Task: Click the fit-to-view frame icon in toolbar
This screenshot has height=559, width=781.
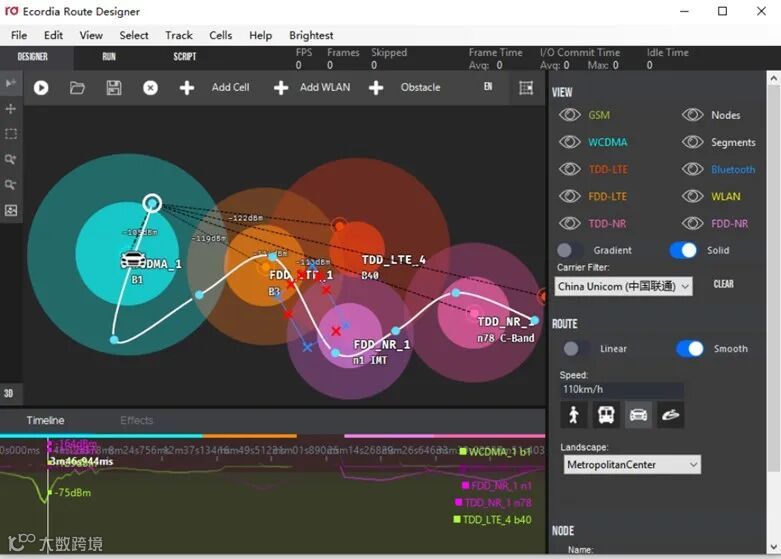Action: 526,88
